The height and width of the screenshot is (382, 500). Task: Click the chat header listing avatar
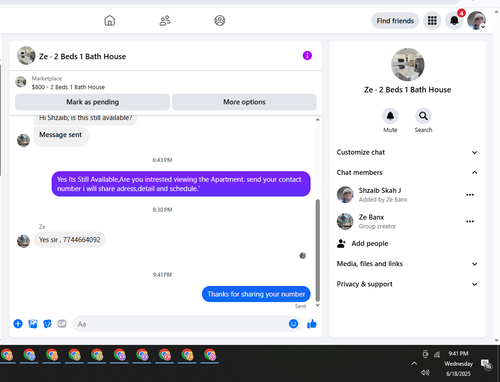(x=26, y=55)
